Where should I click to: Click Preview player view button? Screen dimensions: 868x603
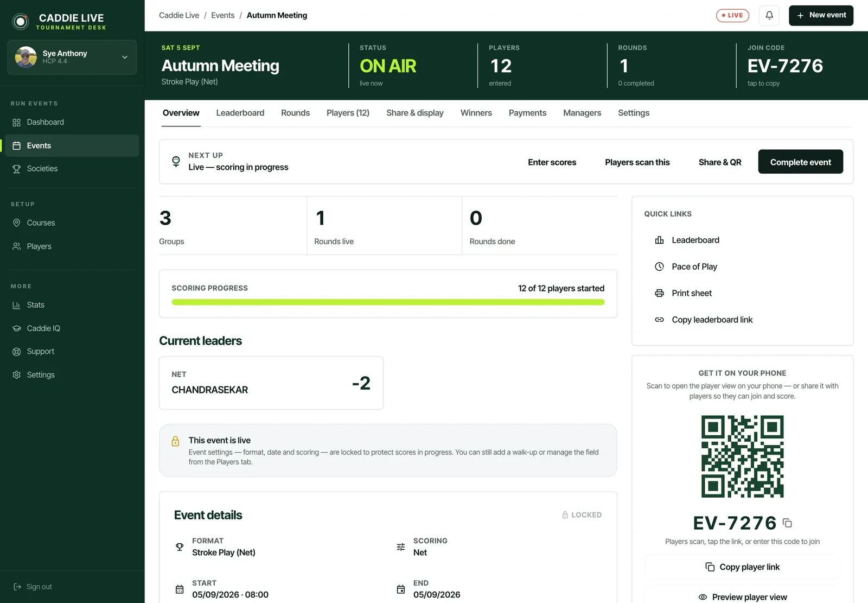tap(743, 596)
